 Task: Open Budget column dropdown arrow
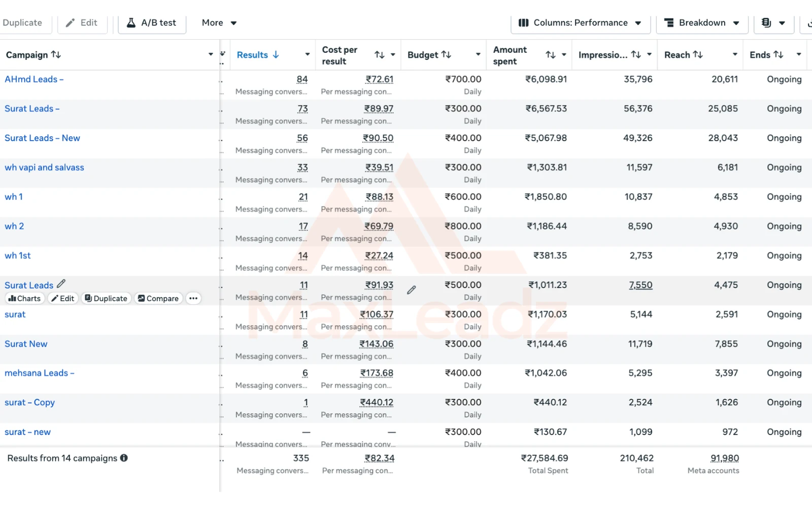pos(478,54)
